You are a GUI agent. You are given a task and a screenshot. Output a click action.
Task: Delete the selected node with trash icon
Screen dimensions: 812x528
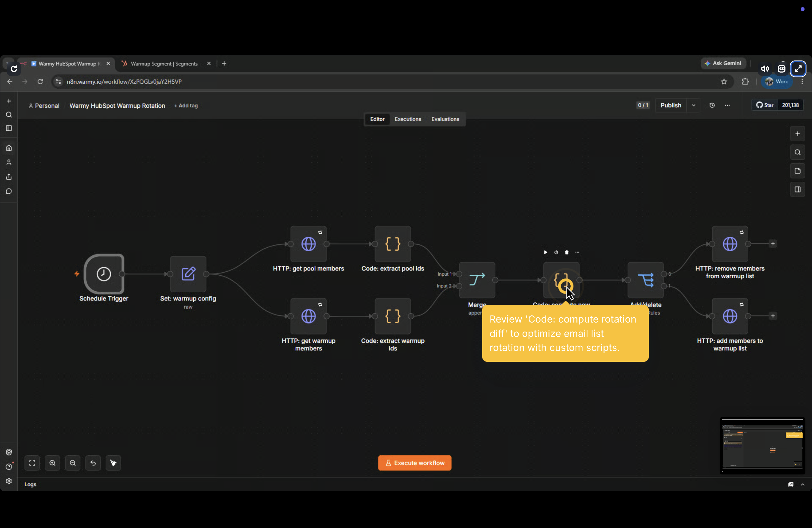coord(567,252)
